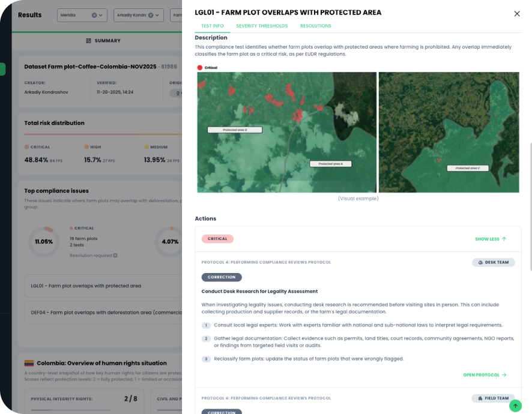
Task: Click the Dataset Farm plot-Coffee-Colombia-NOV2025 title
Action: click(90, 67)
